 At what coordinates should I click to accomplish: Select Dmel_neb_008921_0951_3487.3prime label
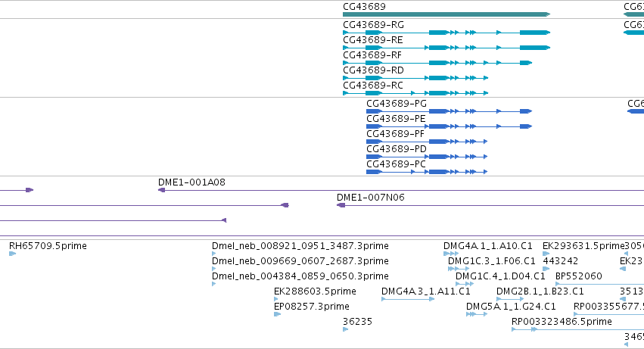[300, 246]
